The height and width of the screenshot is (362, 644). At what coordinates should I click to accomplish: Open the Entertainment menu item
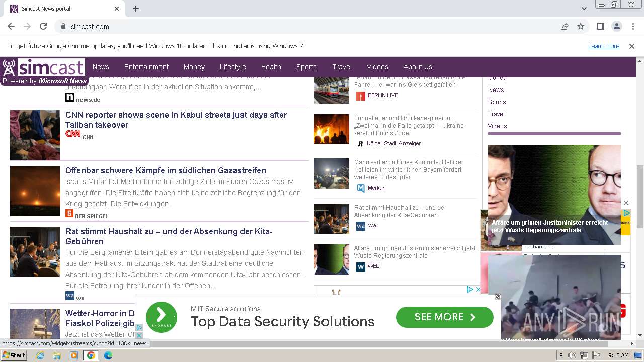point(146,67)
